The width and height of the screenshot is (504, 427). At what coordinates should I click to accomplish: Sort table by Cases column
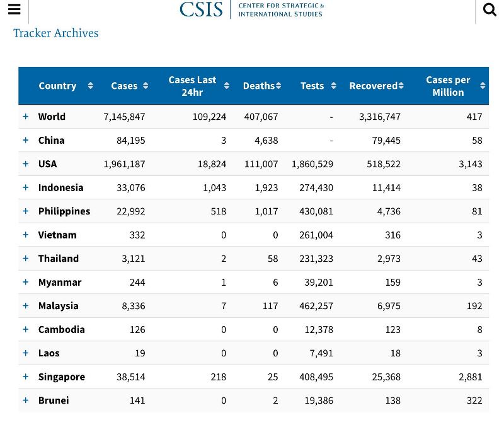pyautogui.click(x=129, y=86)
